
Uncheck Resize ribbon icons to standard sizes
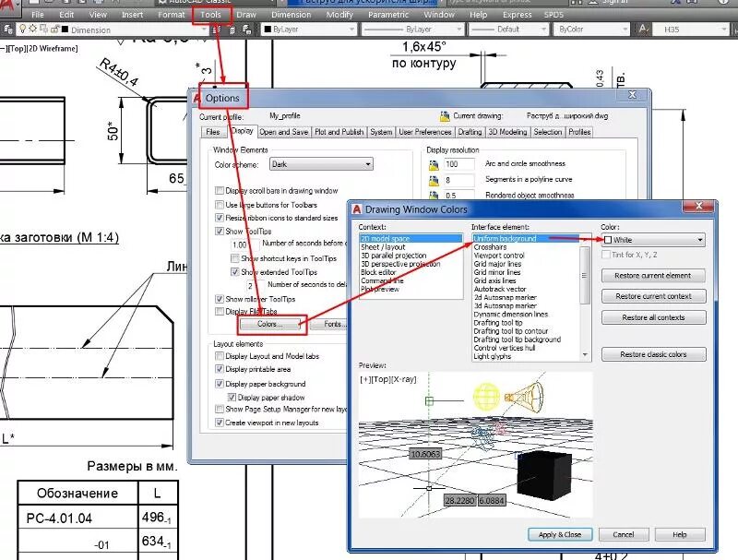[x=219, y=218]
